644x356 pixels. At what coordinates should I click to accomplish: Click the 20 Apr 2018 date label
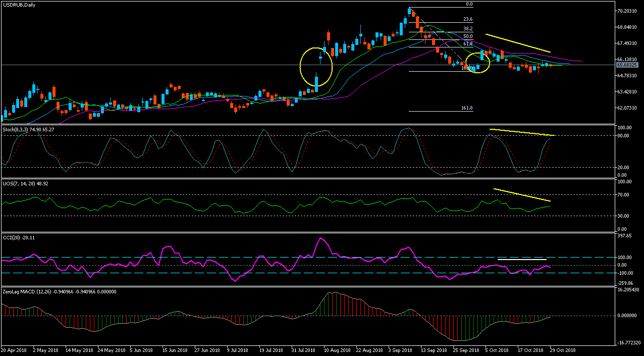click(13, 349)
